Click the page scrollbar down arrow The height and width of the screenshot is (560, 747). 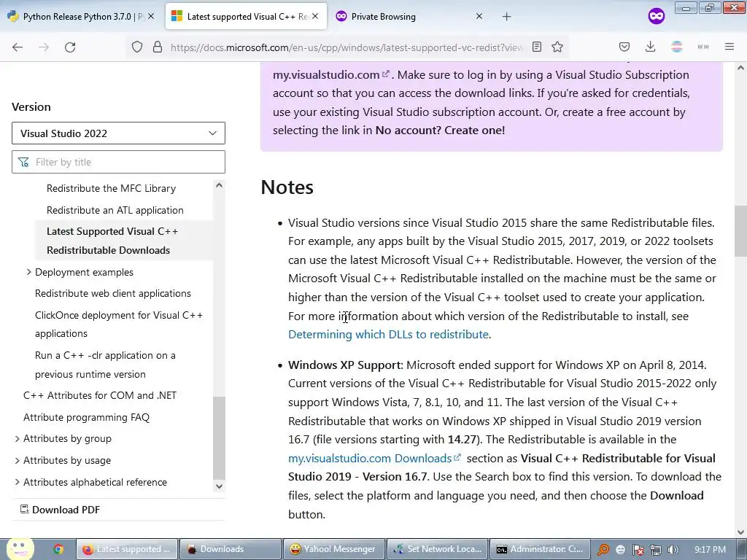741,532
